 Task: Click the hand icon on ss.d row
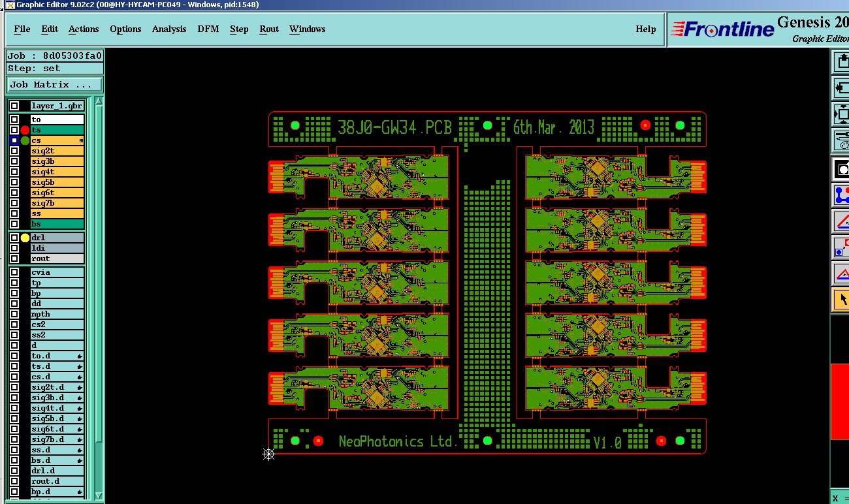[80, 450]
